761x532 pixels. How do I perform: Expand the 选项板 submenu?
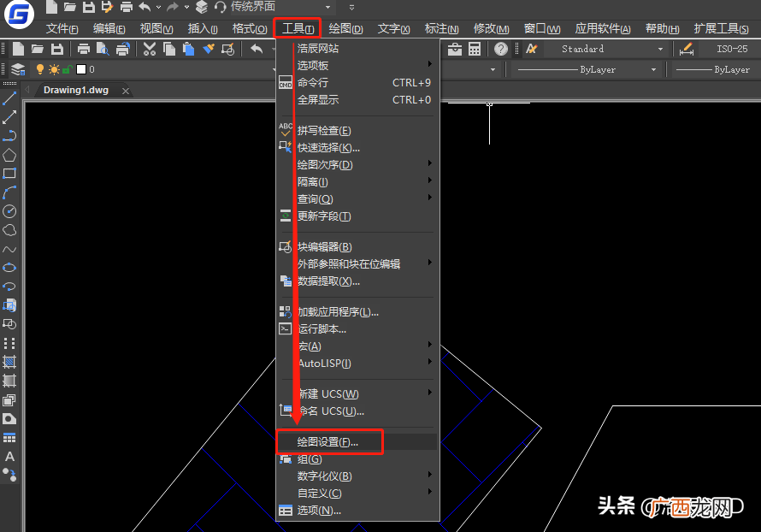pyautogui.click(x=357, y=65)
